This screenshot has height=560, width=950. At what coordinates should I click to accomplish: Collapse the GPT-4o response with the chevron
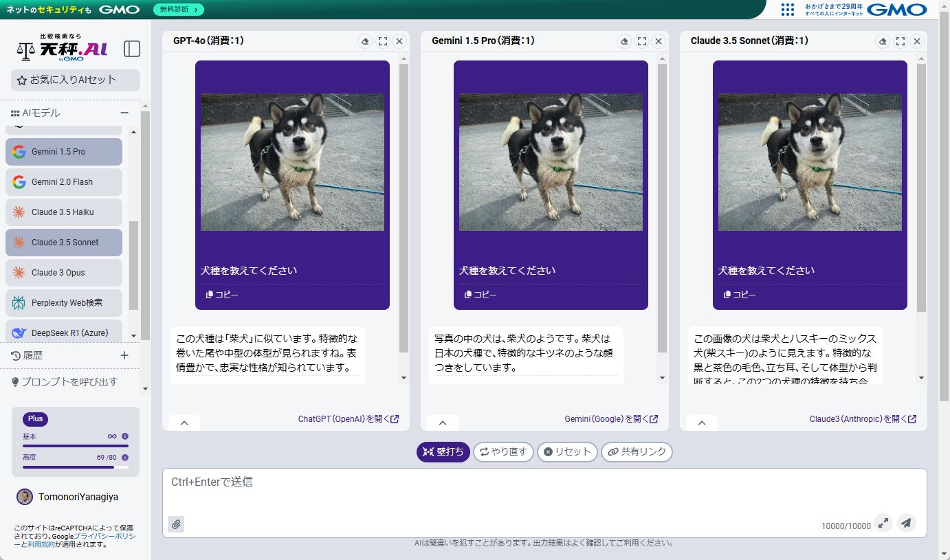tap(184, 423)
